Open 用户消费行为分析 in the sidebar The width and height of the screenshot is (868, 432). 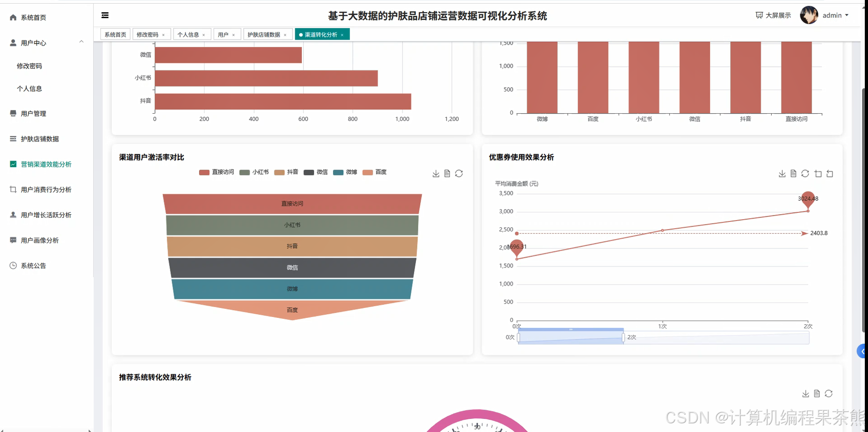click(x=47, y=190)
